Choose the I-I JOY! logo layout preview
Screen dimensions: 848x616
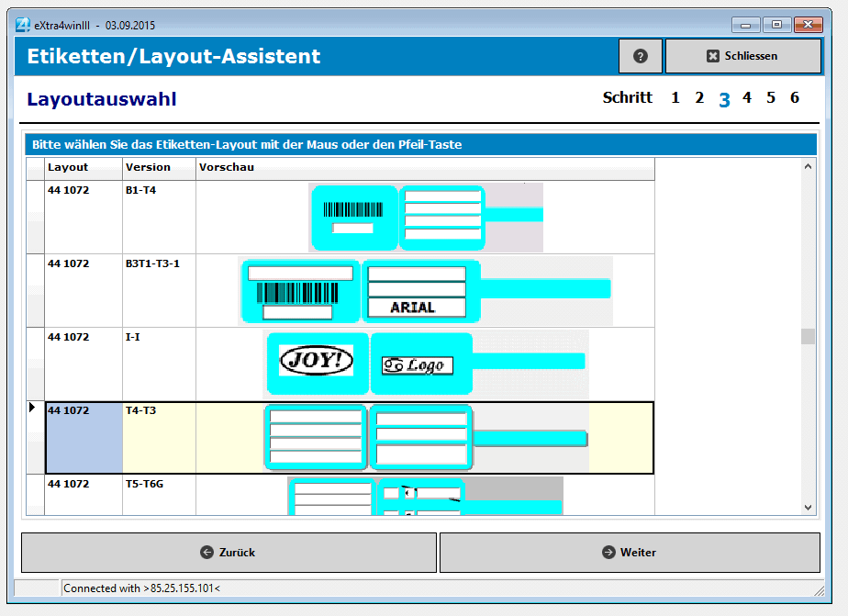[426, 364]
